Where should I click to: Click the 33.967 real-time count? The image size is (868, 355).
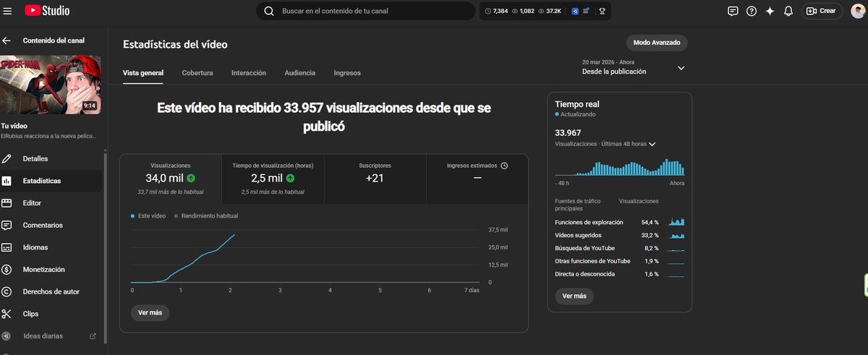pos(568,132)
